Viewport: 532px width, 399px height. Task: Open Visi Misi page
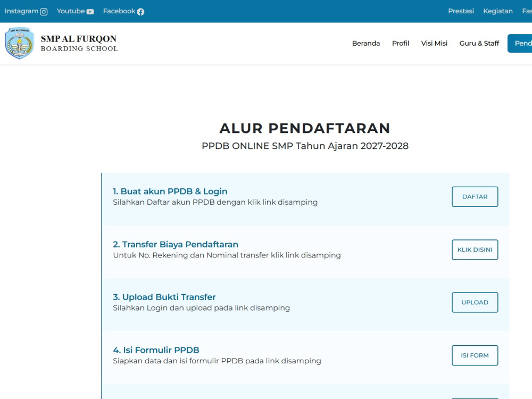(x=434, y=44)
